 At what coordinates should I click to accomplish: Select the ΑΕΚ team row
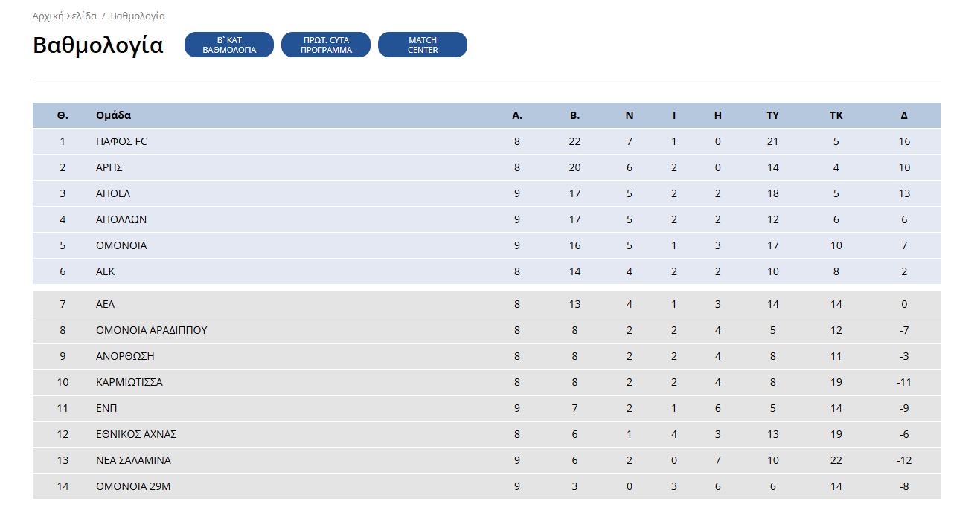click(x=487, y=271)
